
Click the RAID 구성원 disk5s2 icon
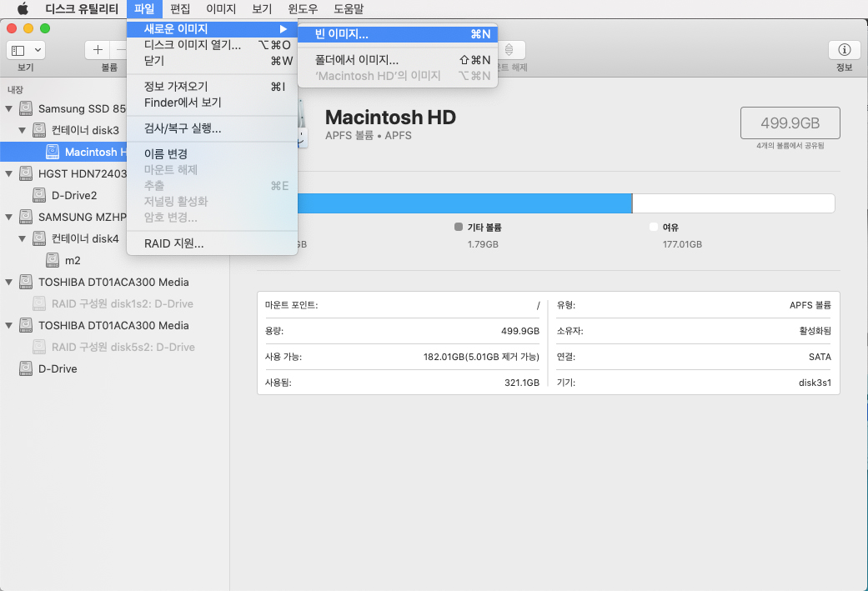coord(38,347)
